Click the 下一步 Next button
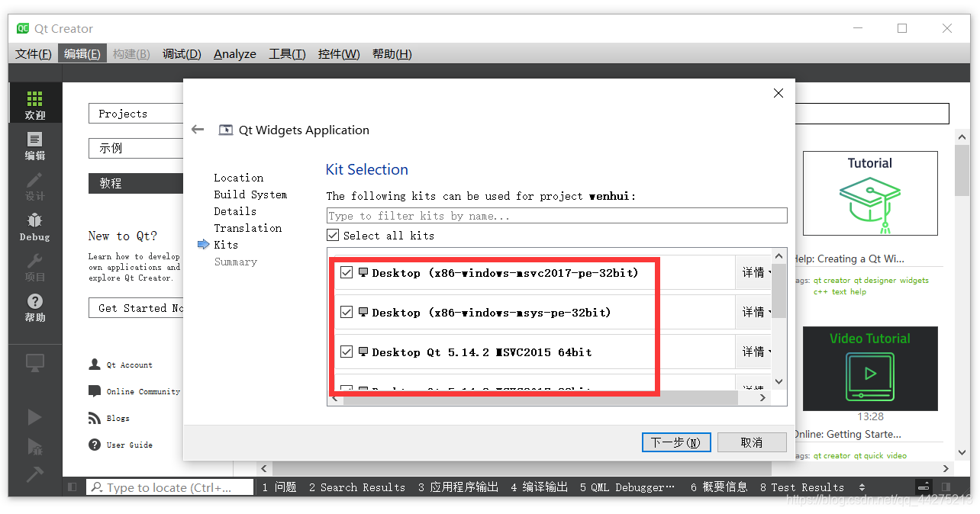980x514 pixels. point(675,442)
